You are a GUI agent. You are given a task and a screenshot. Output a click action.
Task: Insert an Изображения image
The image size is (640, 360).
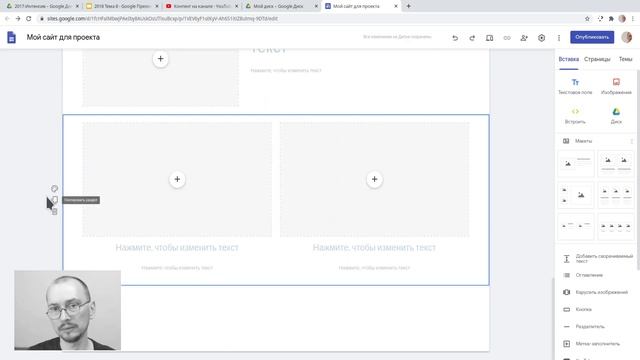pos(616,87)
